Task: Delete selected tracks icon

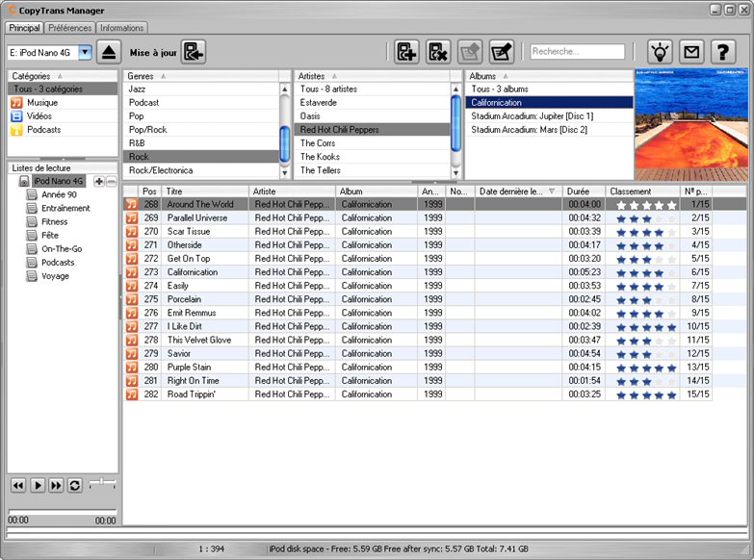Action: (438, 52)
